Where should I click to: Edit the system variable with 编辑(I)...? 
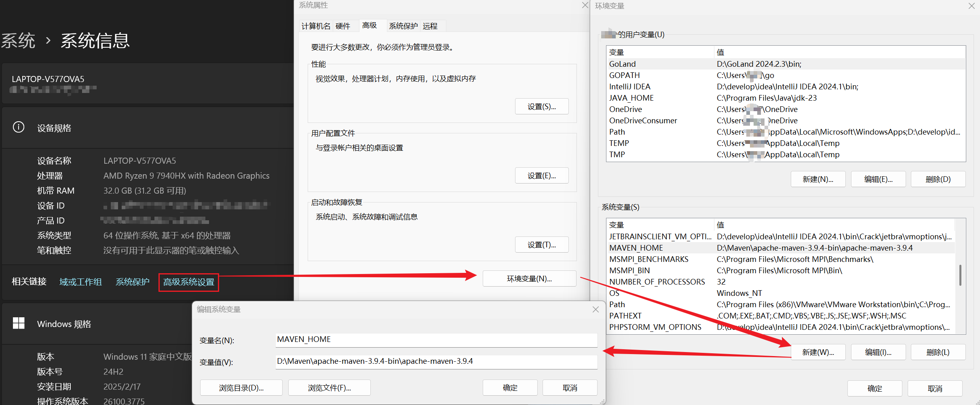[x=878, y=352]
